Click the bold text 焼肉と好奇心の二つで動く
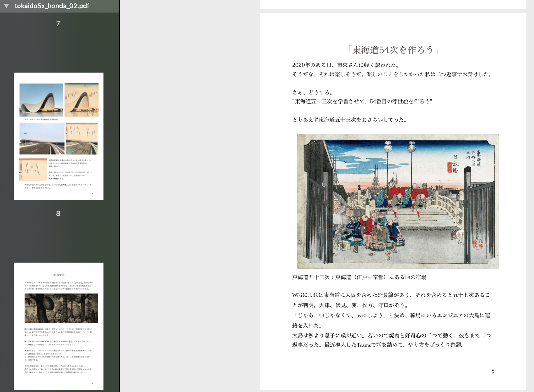The width and height of the screenshot is (534, 392). click(421, 335)
